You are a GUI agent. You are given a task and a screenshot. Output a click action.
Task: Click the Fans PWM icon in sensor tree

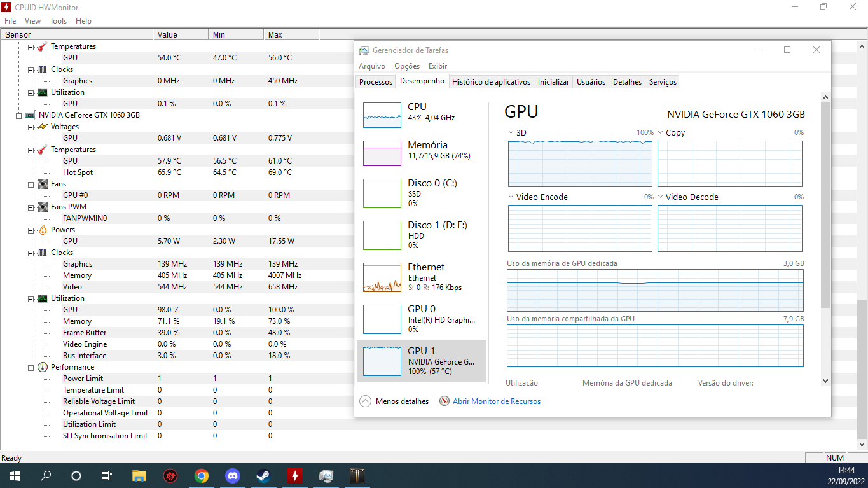(43, 207)
